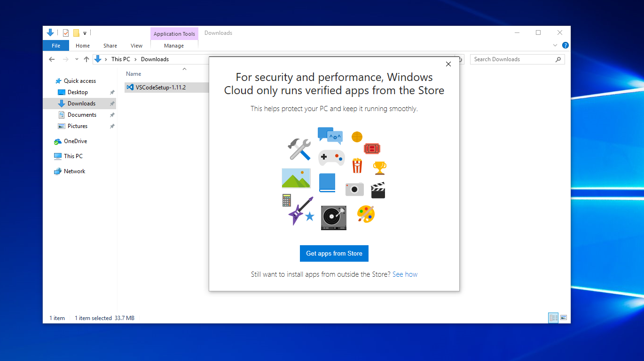Switch to Large icons view in status bar
644x361 pixels.
coord(564,318)
